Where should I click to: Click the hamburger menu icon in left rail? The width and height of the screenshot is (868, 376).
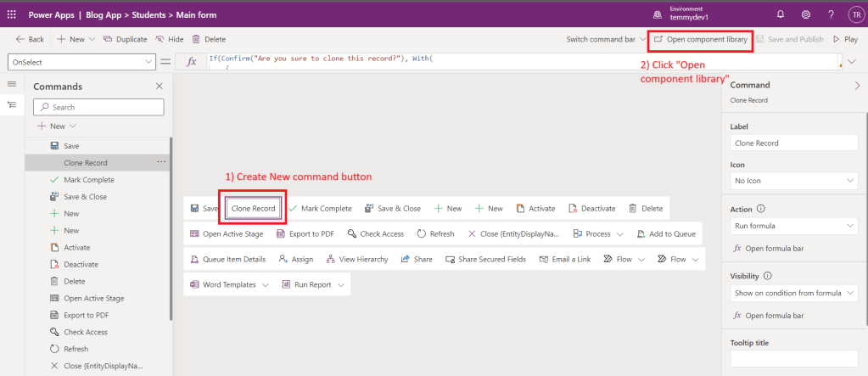click(x=12, y=84)
